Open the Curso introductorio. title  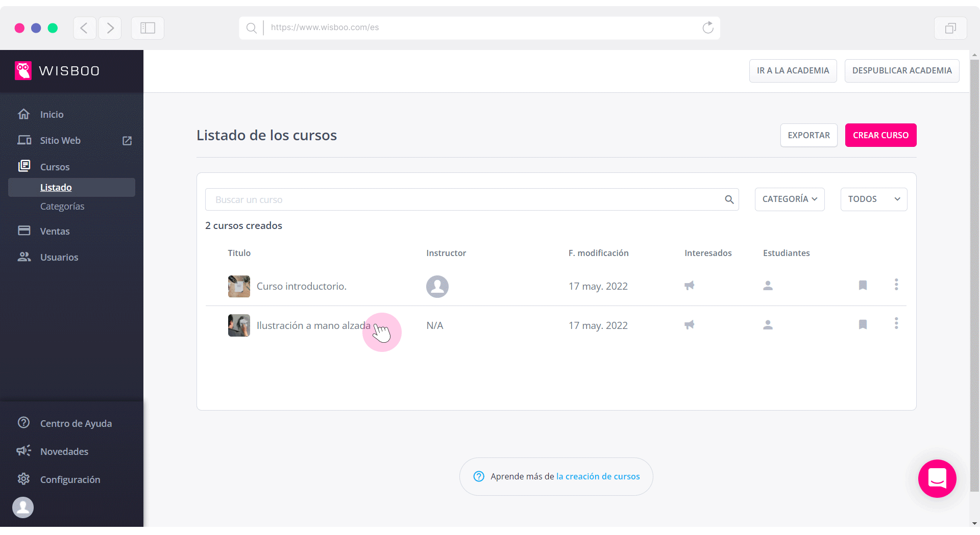302,286
